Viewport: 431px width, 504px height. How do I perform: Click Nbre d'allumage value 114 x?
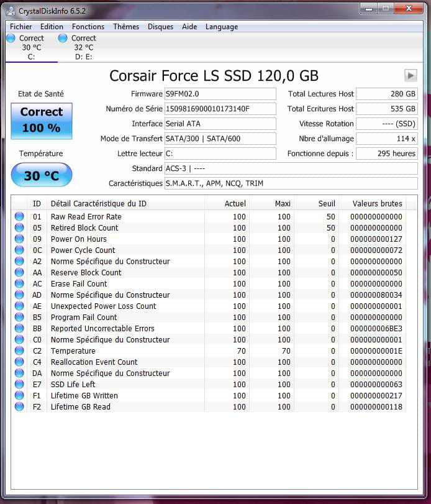coord(387,139)
